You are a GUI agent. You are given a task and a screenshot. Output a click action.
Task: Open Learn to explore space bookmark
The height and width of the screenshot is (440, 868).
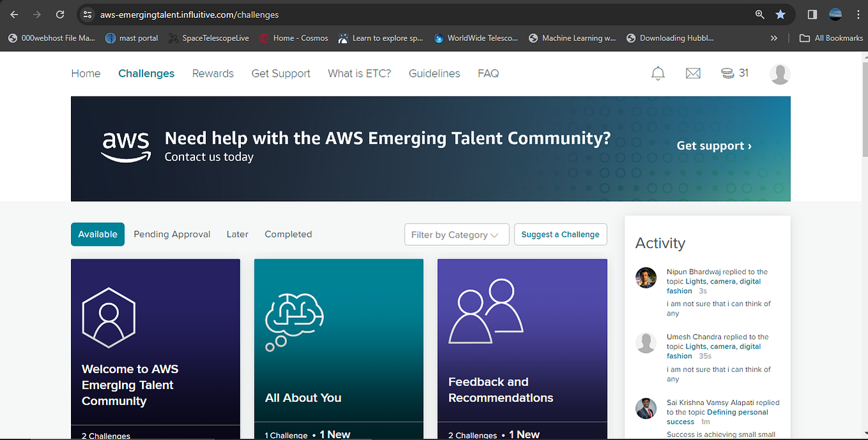(380, 38)
